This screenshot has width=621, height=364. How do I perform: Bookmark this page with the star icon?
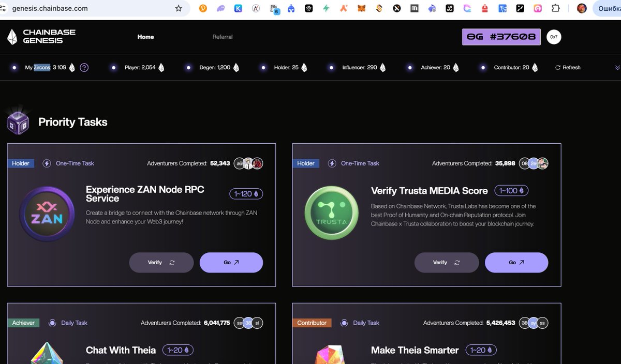pyautogui.click(x=179, y=8)
